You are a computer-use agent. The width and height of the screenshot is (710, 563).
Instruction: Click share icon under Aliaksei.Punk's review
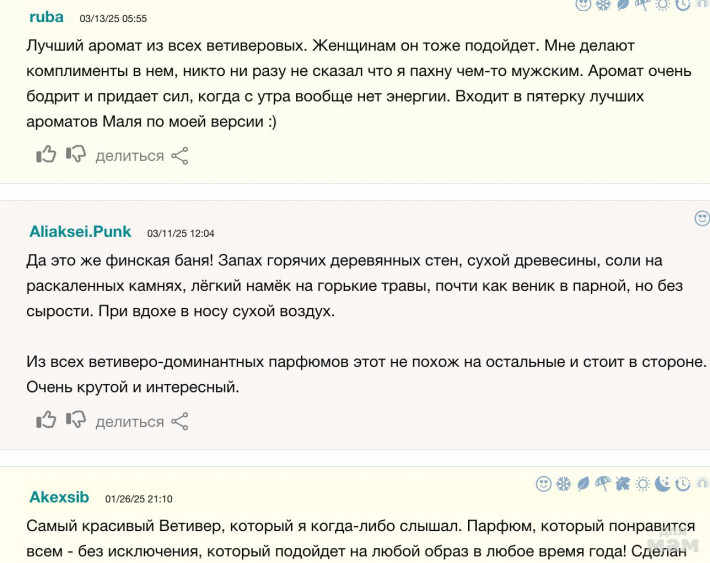tap(180, 421)
